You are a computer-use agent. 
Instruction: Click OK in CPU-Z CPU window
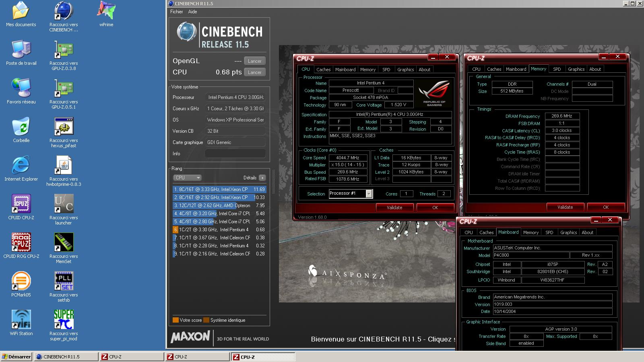pos(435,208)
